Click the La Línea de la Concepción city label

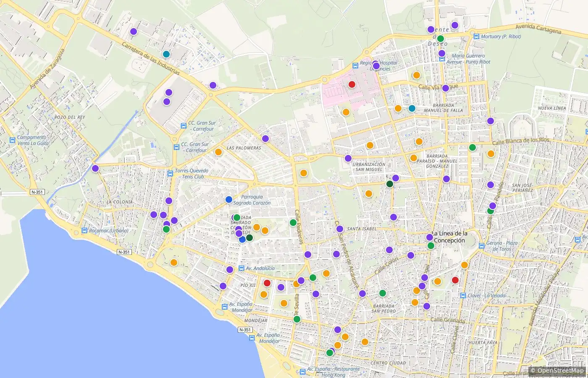pyautogui.click(x=449, y=237)
